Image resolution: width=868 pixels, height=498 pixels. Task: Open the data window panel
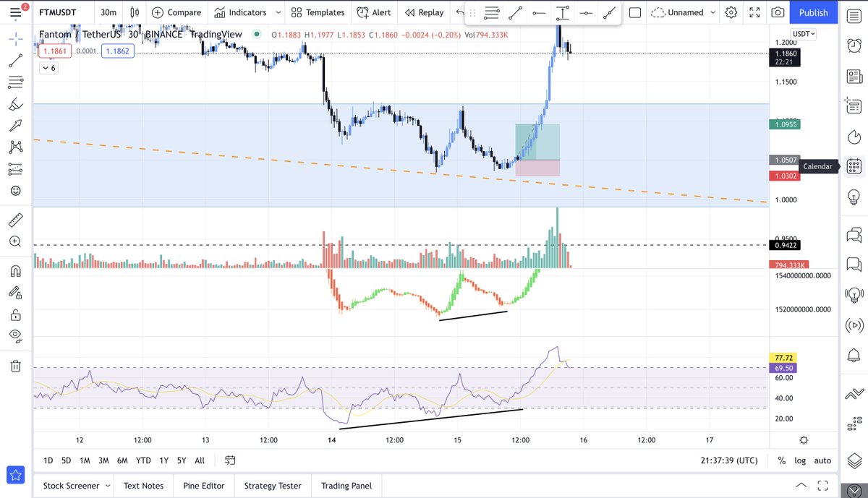853,106
